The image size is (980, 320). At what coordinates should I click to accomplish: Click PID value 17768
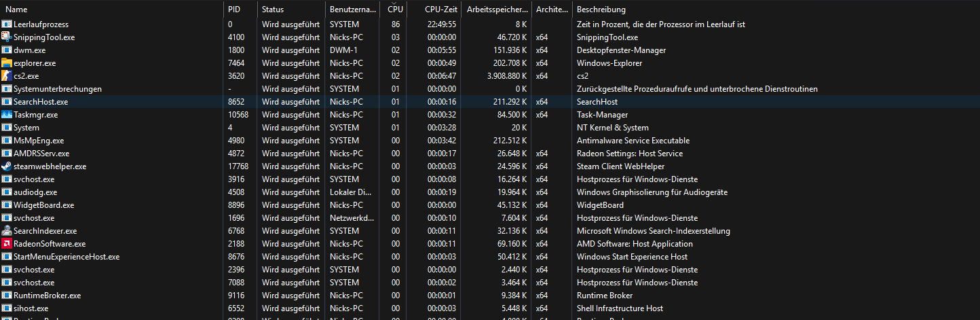[238, 166]
